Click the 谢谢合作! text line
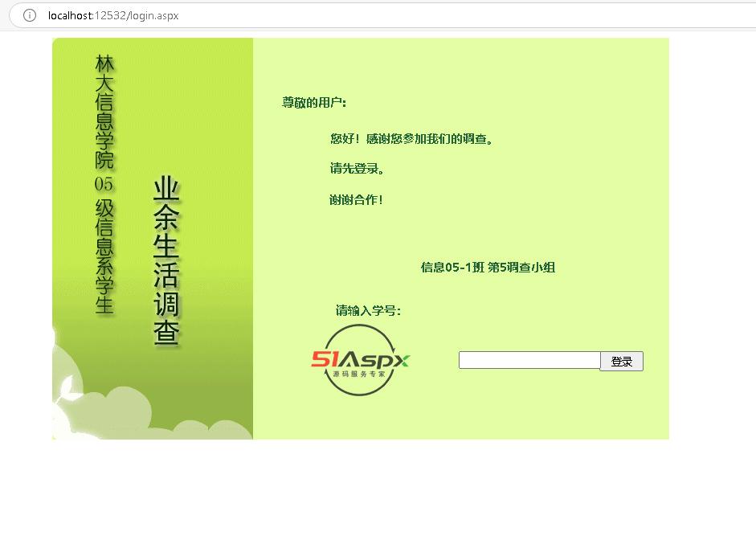756x536 pixels. click(x=356, y=200)
